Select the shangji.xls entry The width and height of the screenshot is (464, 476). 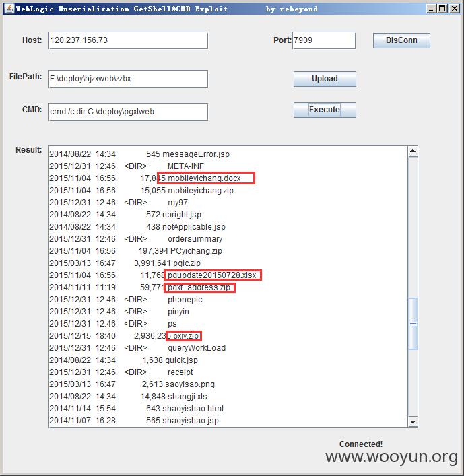click(x=128, y=397)
